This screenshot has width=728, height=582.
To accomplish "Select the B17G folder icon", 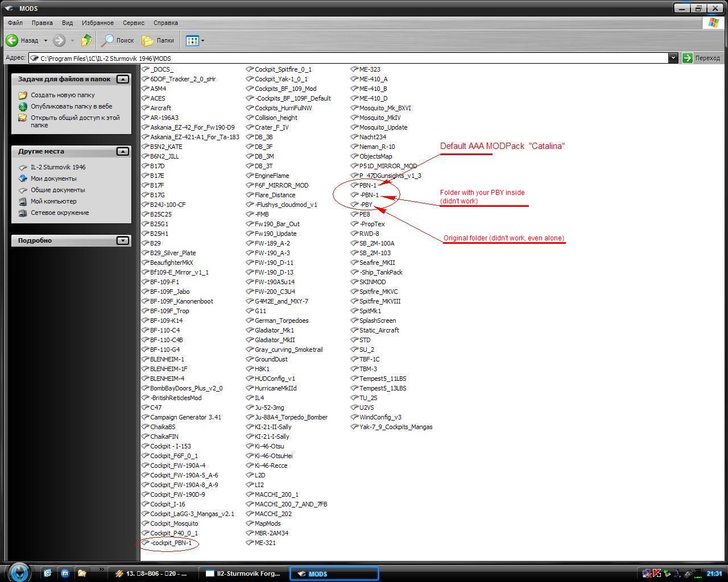I will point(145,195).
